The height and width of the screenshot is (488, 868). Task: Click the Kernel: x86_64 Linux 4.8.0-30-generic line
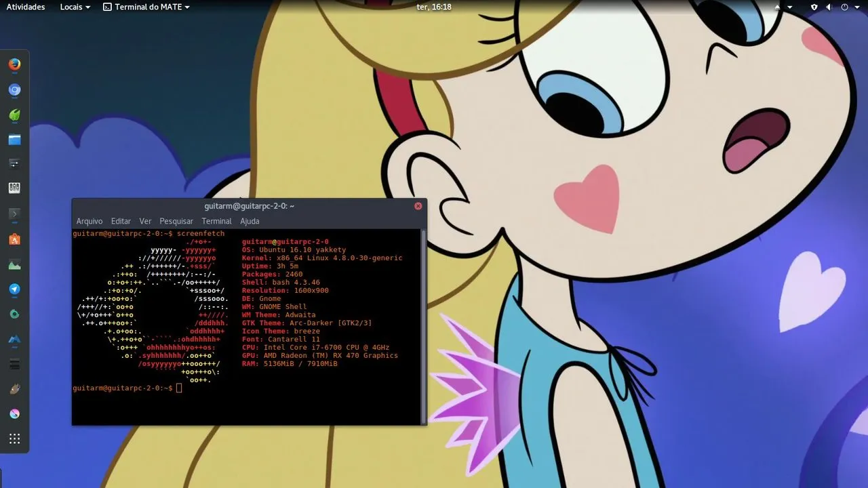(x=322, y=258)
